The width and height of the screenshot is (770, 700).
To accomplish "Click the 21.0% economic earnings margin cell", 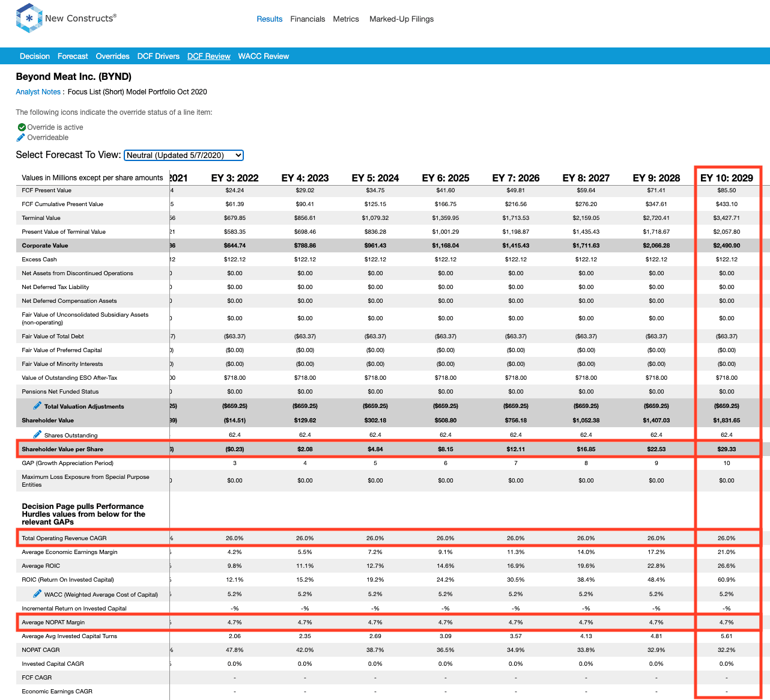I will pyautogui.click(x=727, y=552).
